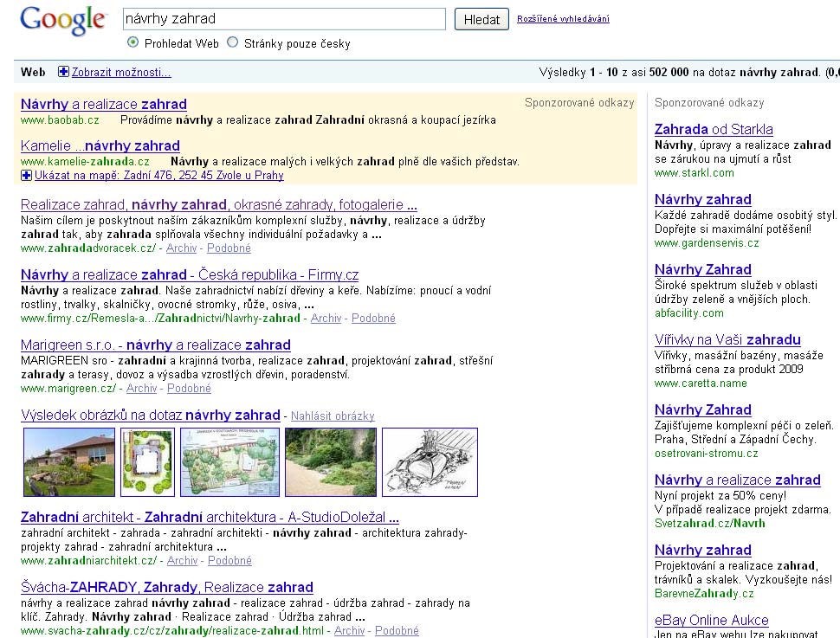
Task: Open Zobrazit možnosti link
Action: point(121,73)
